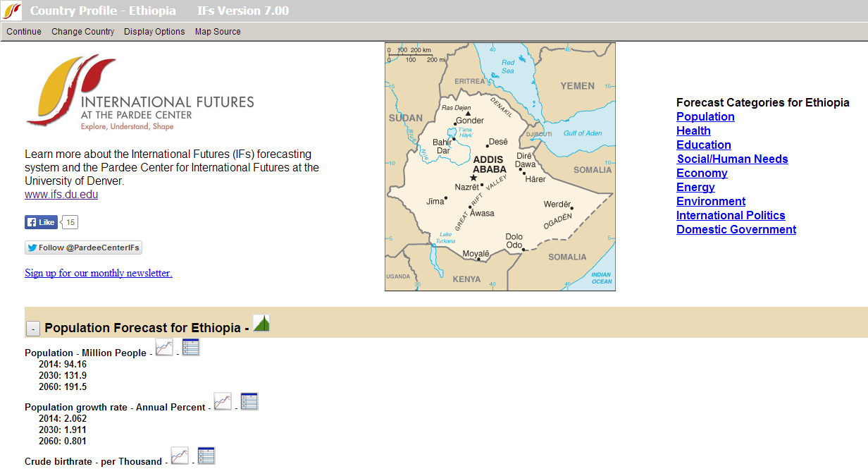Jump to the Health forecast category
Viewport: 868px width, 469px height.
point(693,130)
